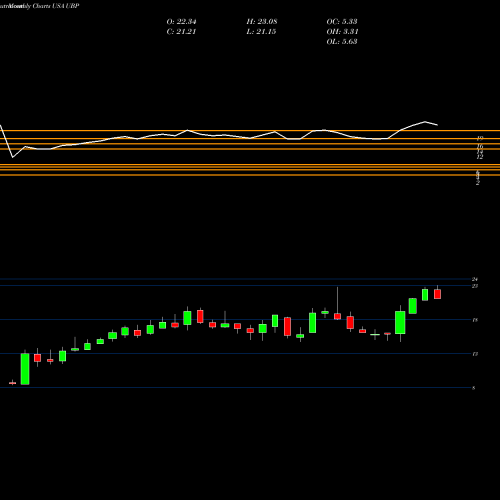Image resolution: width=500 pixels, height=500 pixels.
Task: Click the 18 price axis label
Action: pos(475,320)
